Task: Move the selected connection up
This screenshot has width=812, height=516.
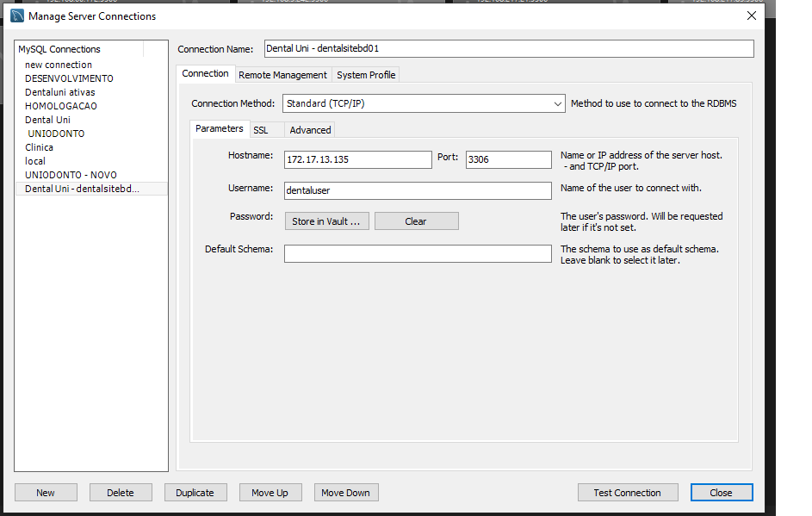Action: (270, 493)
